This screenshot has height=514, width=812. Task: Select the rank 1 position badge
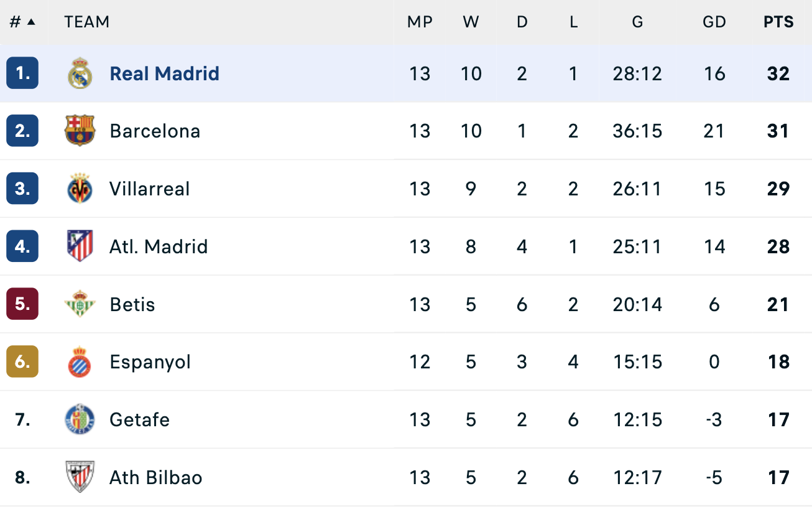pos(22,73)
